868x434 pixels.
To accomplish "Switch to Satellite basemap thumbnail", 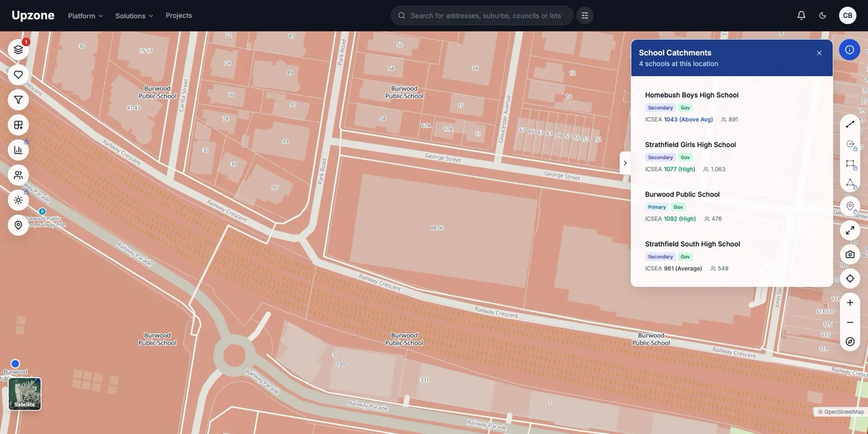I will tap(25, 394).
